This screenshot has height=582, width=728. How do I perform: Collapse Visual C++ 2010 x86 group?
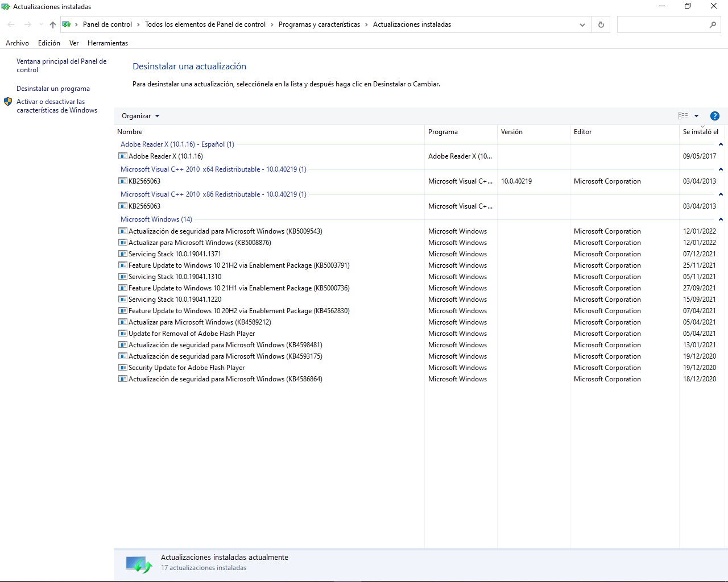point(721,194)
